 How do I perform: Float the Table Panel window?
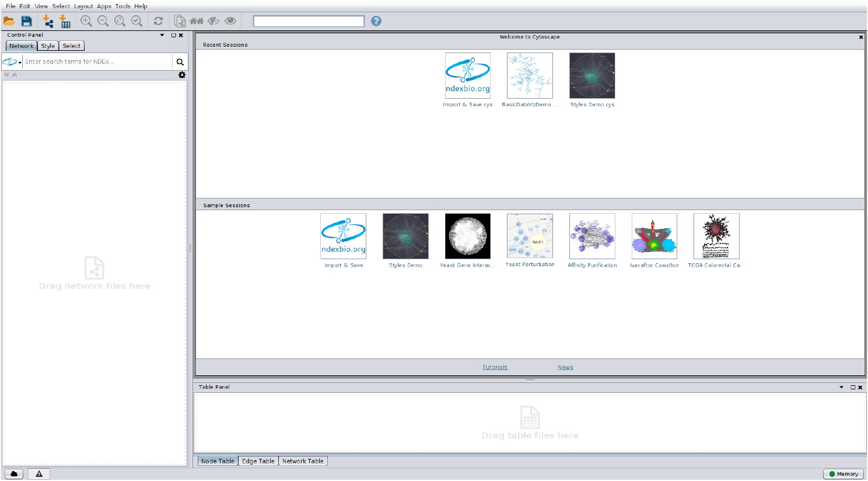point(852,387)
